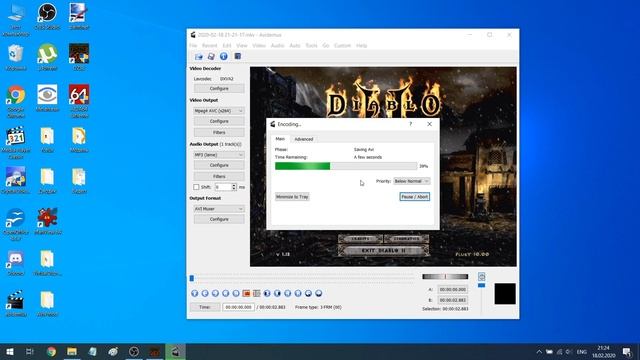Image resolution: width=640 pixels, height=360 pixels.
Task: Click Configure under Video Output
Action: (x=219, y=121)
